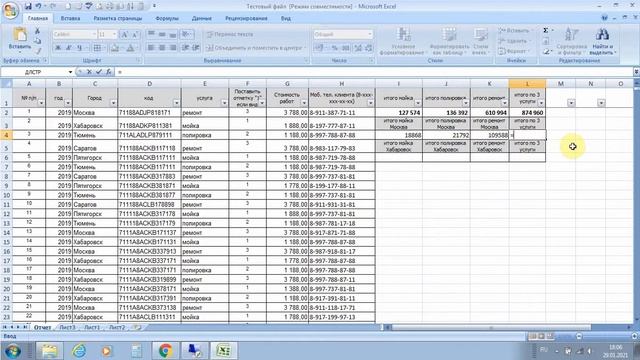Click Format (Формат) cells button
The height and width of the screenshot is (360, 640).
pyautogui.click(x=513, y=51)
